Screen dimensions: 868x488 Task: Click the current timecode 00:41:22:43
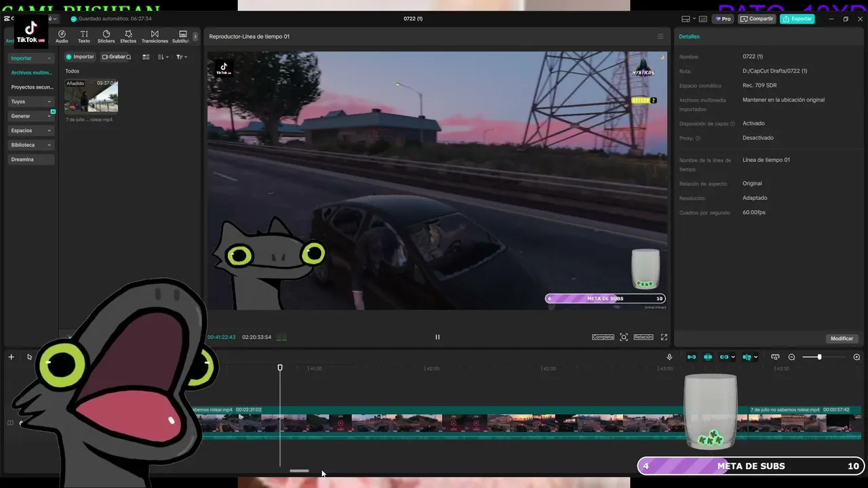(222, 337)
